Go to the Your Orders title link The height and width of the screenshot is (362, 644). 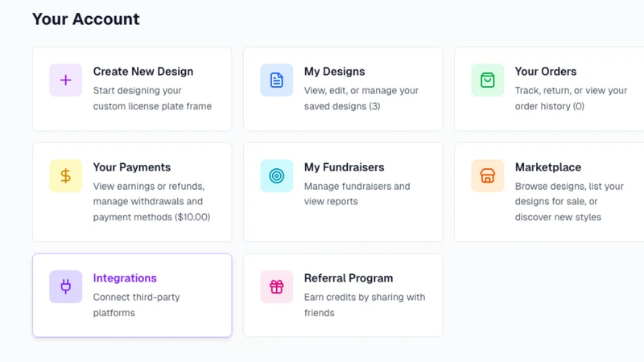(546, 72)
